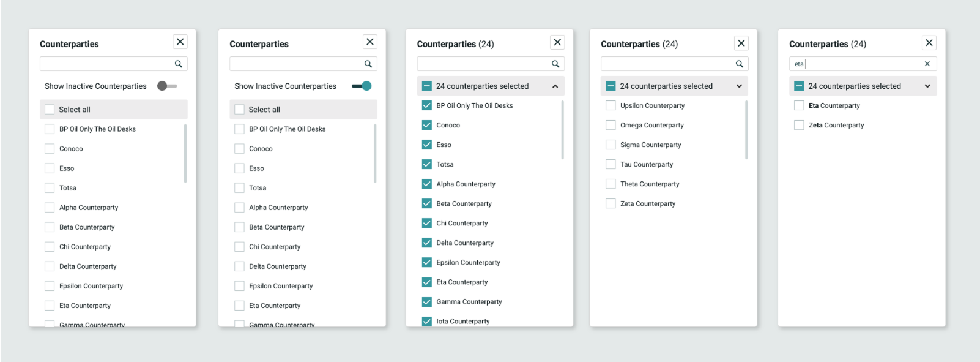This screenshot has height=362, width=980.
Task: Click the search magnifier above the Upsilon Counterparty list
Action: point(739,64)
